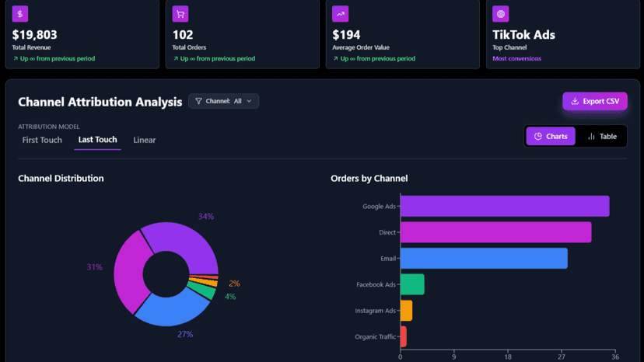Select the Linear attribution tab
The height and width of the screenshot is (362, 644).
click(144, 140)
